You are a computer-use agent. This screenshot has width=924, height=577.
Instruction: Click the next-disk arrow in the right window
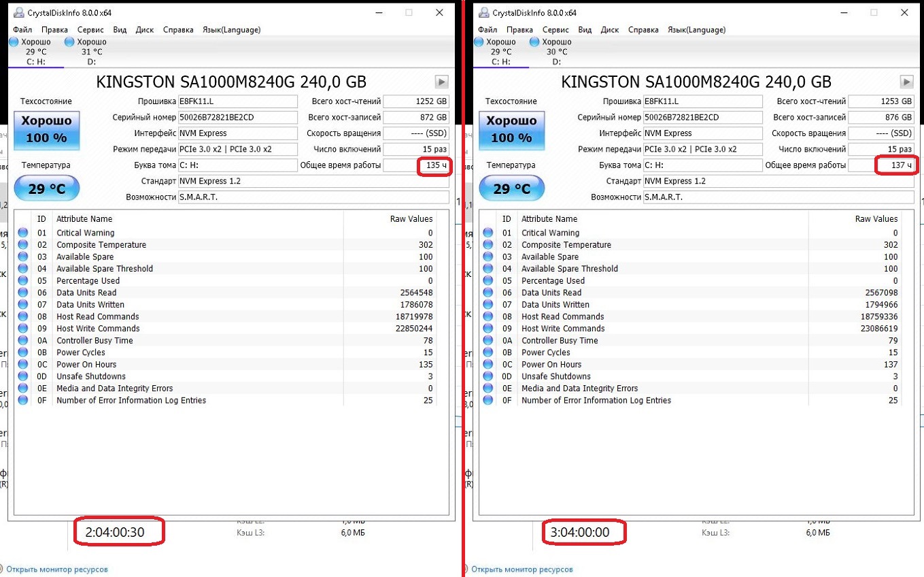tap(907, 82)
